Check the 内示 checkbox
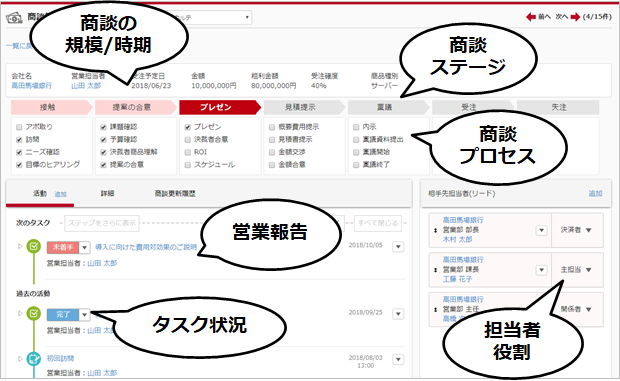The height and width of the screenshot is (381, 620). [356, 127]
